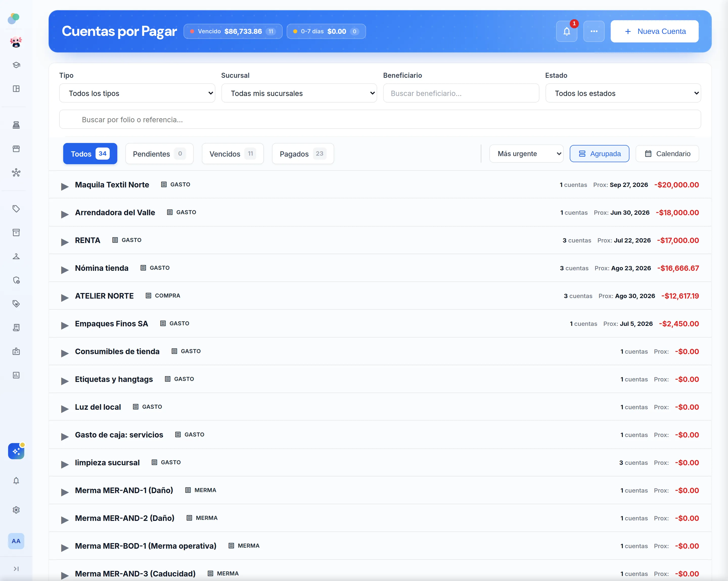The height and width of the screenshot is (581, 728).
Task: Click the AA user avatar
Action: click(x=16, y=541)
